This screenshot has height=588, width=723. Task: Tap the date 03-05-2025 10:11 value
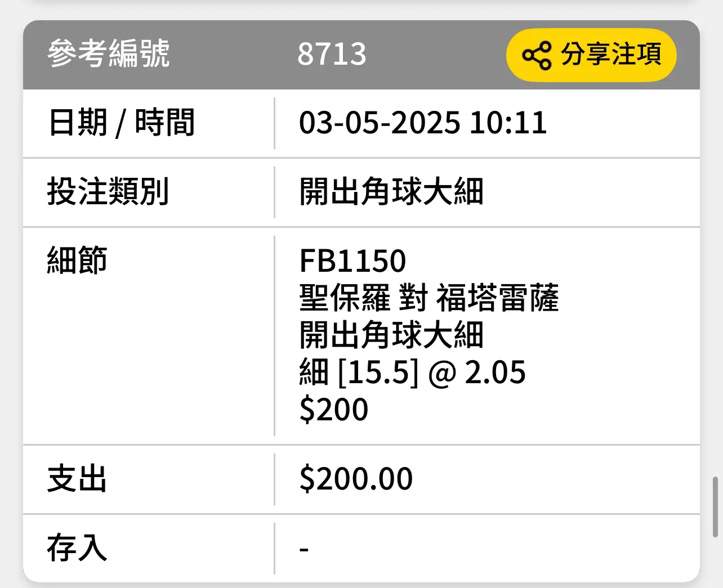(423, 123)
